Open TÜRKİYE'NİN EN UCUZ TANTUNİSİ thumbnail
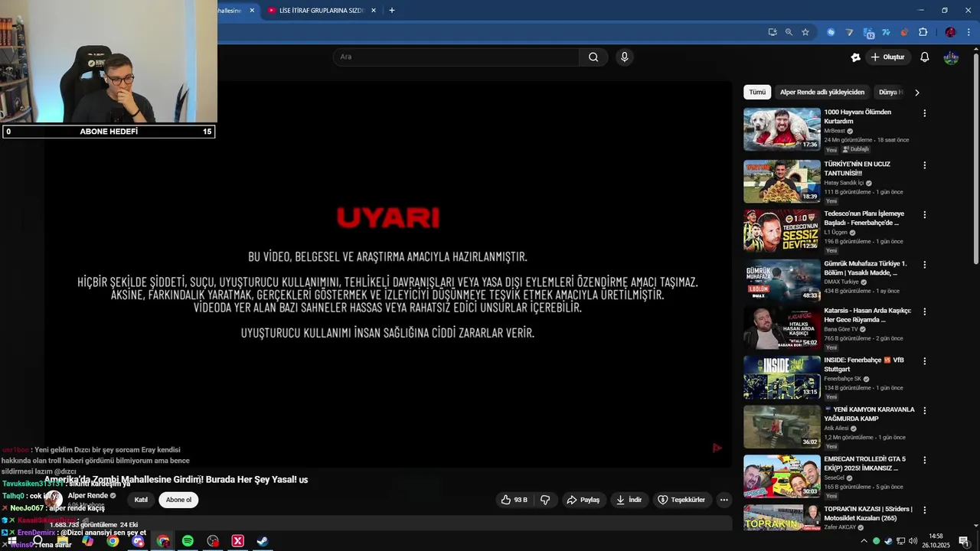This screenshot has width=980, height=551. pos(782,181)
